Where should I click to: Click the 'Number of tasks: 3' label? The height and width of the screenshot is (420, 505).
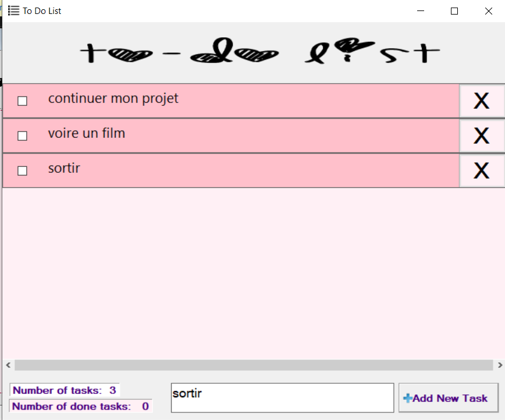(x=65, y=390)
